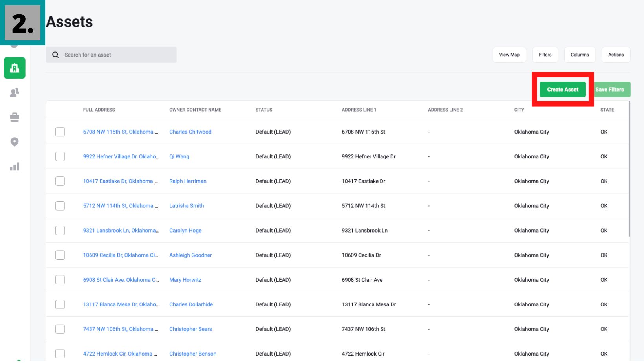The width and height of the screenshot is (644, 363).
Task: Open owner contact Christopher Benson
Action: point(193,354)
